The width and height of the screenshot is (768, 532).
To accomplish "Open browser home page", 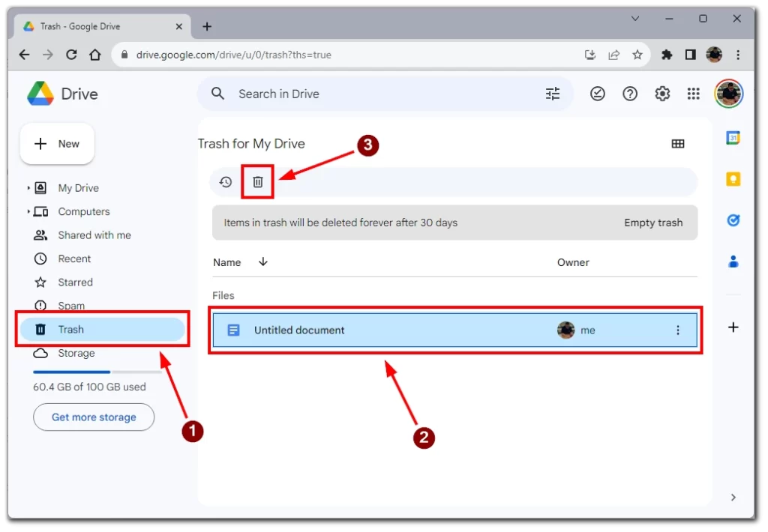I will coord(95,55).
